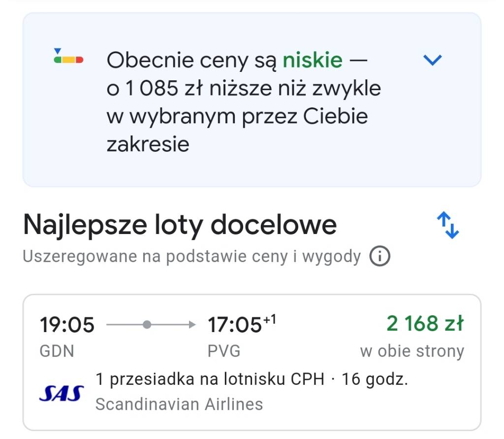Click the price level gauge icon

pos(68,56)
